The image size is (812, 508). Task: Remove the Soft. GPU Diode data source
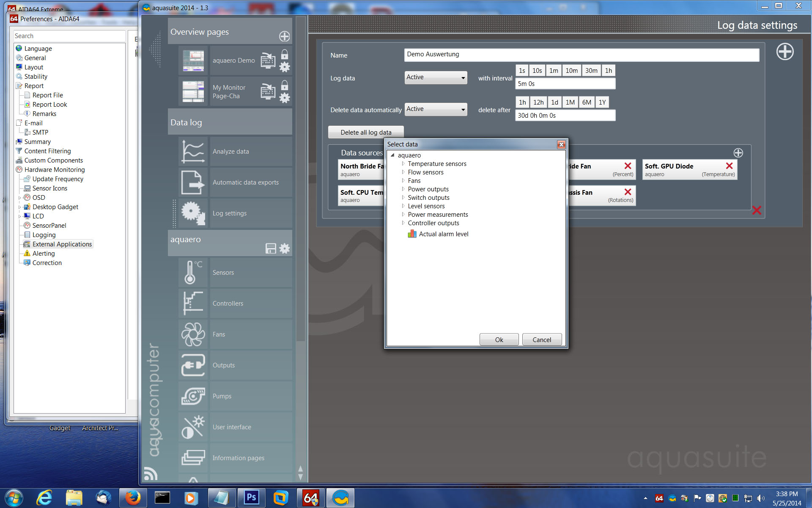[x=729, y=166]
